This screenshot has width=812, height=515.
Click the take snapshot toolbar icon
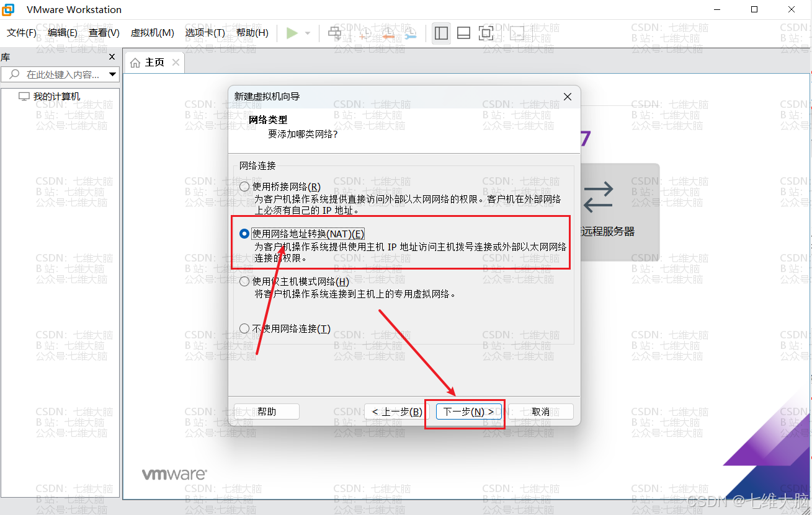365,33
